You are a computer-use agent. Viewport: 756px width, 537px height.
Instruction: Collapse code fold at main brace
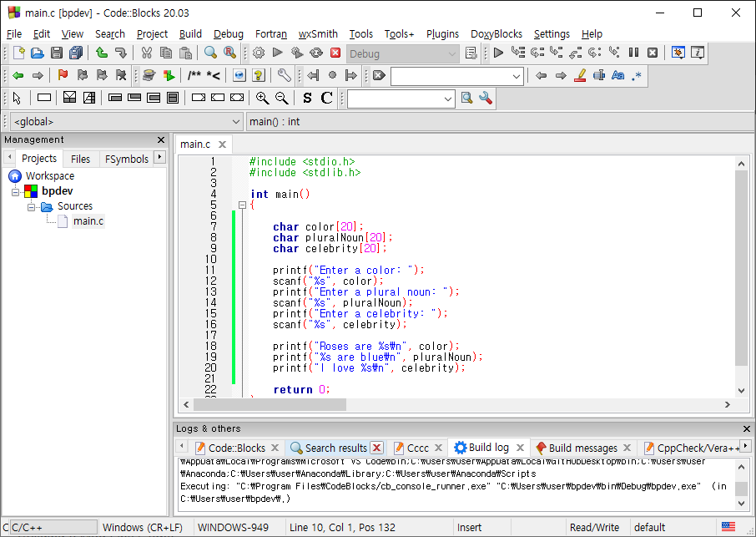[242, 205]
